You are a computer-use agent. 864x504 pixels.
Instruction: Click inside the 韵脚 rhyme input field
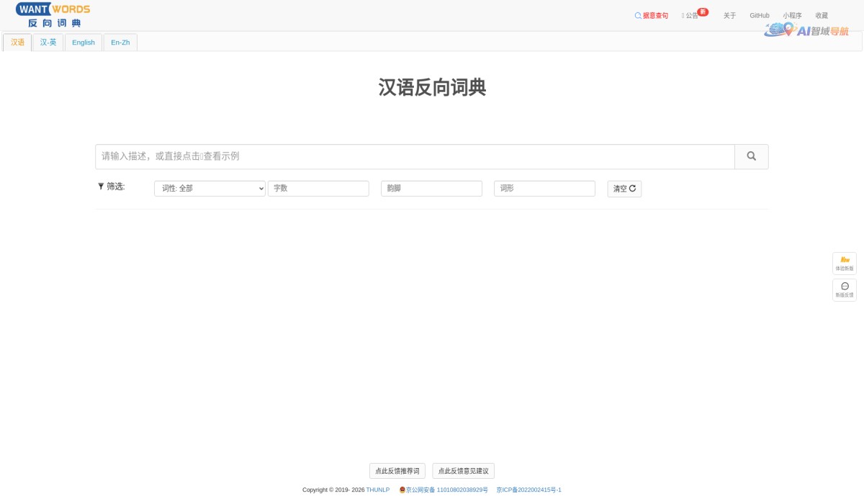(431, 188)
